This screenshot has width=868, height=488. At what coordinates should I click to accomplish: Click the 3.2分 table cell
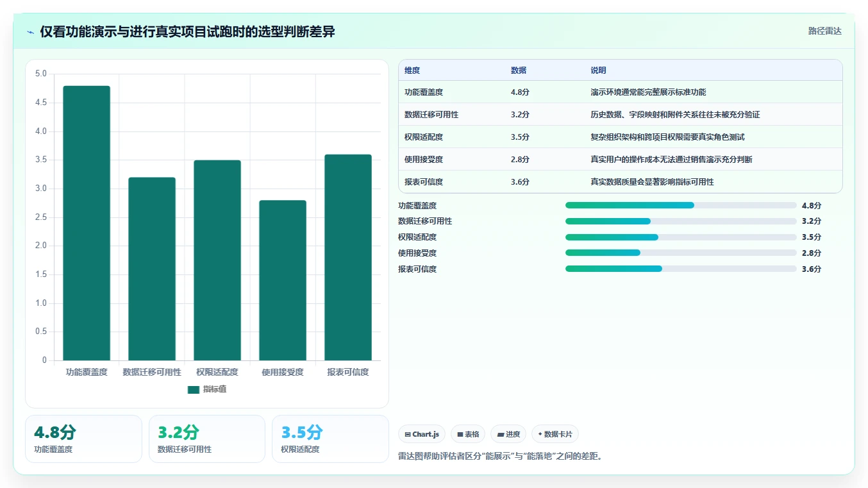[x=520, y=115]
